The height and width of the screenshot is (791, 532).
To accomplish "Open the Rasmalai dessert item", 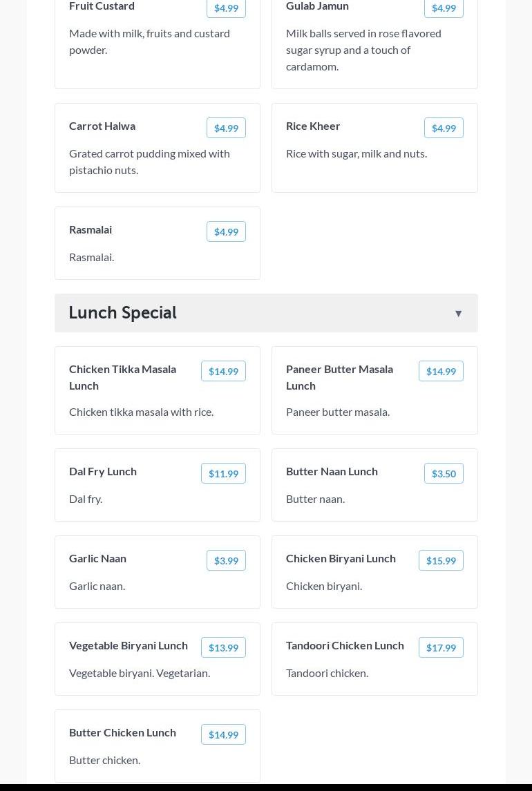I will click(91, 229).
